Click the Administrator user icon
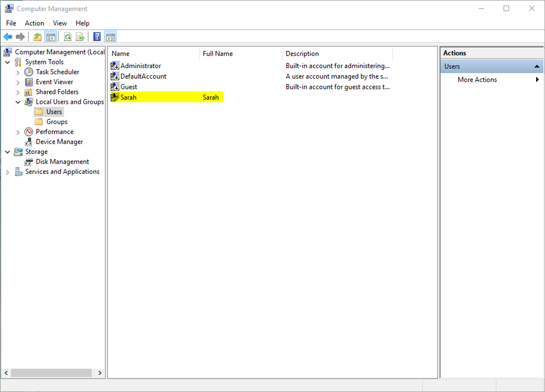Screen dimensions: 545x392 115,65
